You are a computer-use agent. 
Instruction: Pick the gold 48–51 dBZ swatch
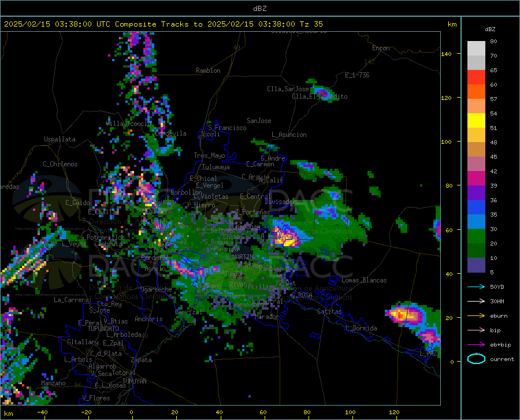(x=476, y=135)
